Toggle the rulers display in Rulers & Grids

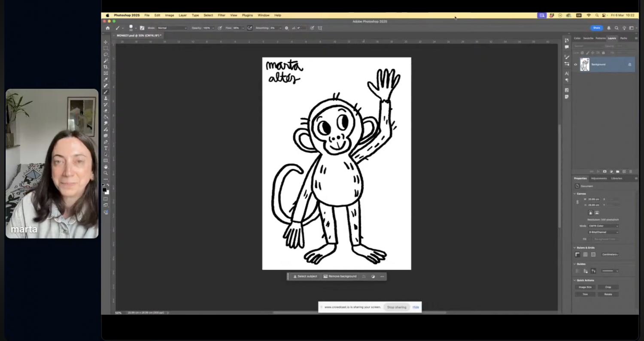pos(577,254)
